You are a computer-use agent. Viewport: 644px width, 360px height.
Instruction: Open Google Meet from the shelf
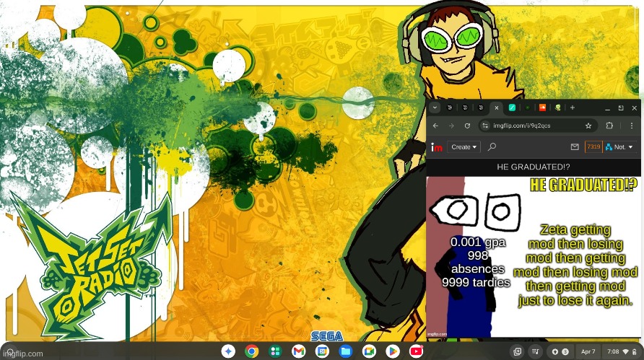pos(369,351)
